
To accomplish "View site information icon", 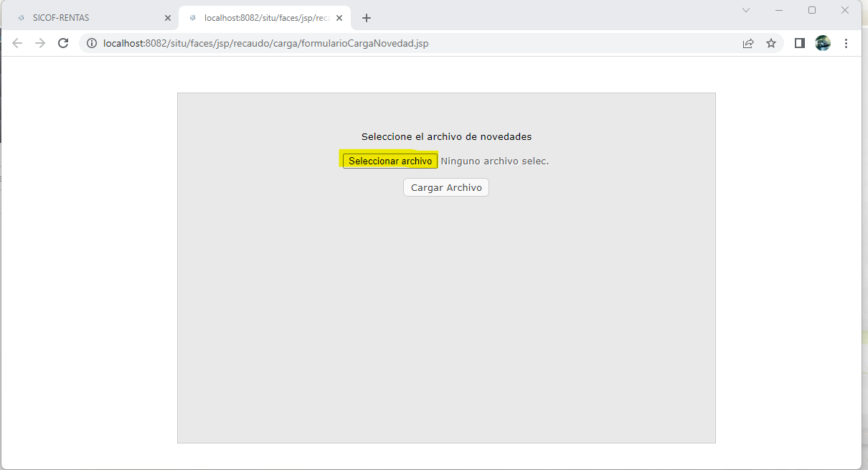I will [x=92, y=43].
